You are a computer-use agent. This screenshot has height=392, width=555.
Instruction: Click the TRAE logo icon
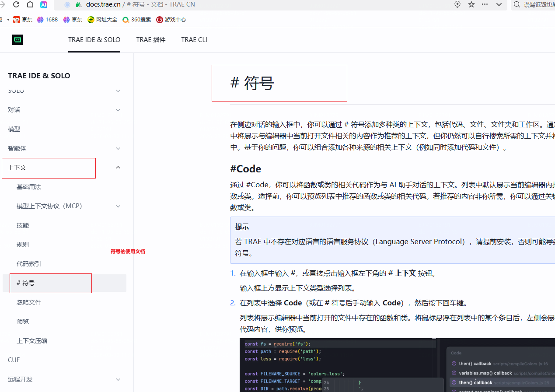tap(17, 40)
